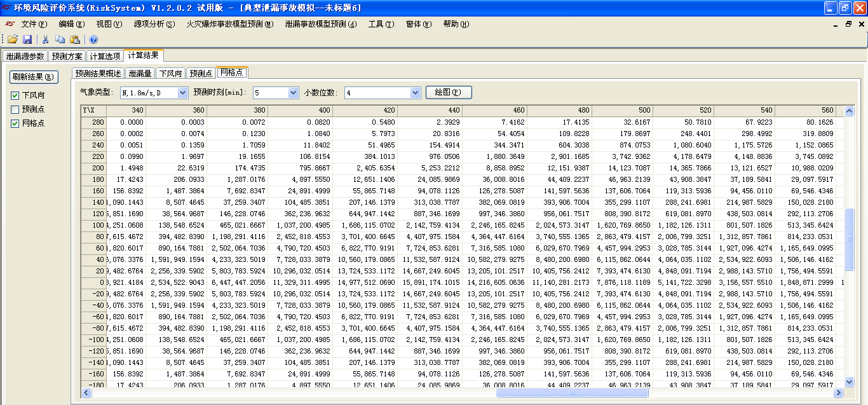Open the 视图(V) menu
This screenshot has width=868, height=405.
(109, 24)
